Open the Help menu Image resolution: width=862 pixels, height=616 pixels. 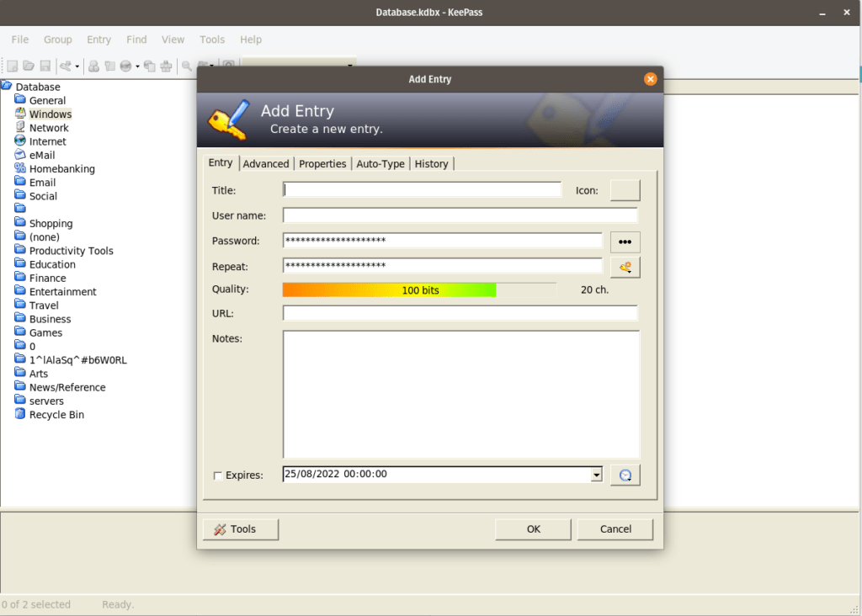(x=251, y=40)
